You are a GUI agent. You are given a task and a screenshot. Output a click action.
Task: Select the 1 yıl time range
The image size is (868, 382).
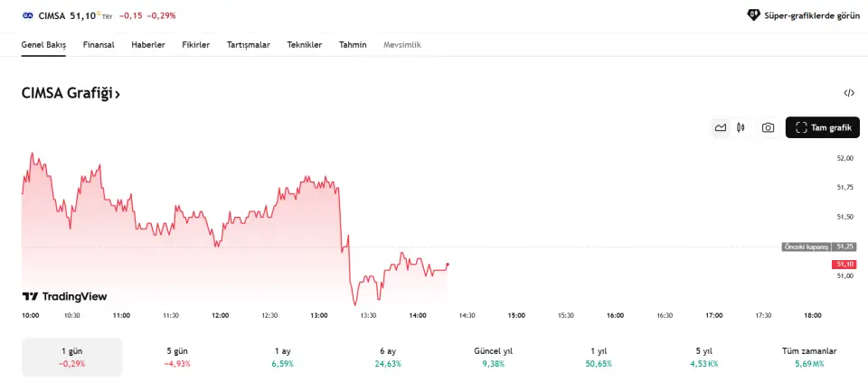[599, 357]
